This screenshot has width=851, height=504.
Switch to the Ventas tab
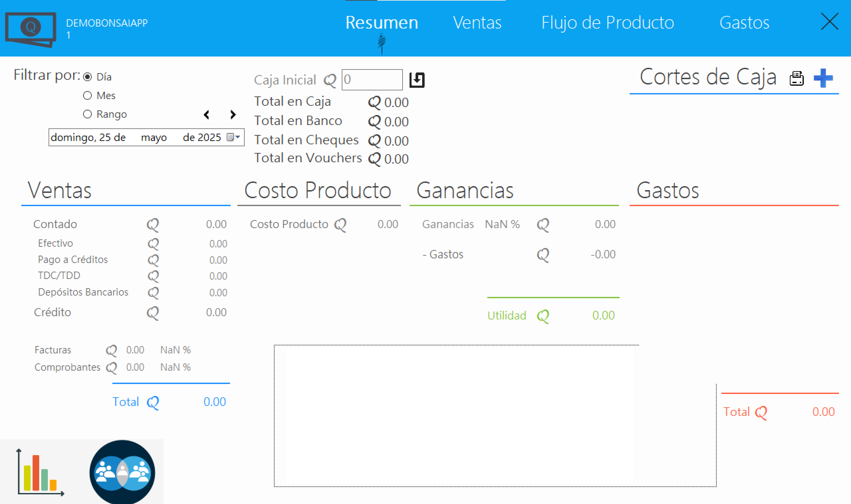(477, 23)
